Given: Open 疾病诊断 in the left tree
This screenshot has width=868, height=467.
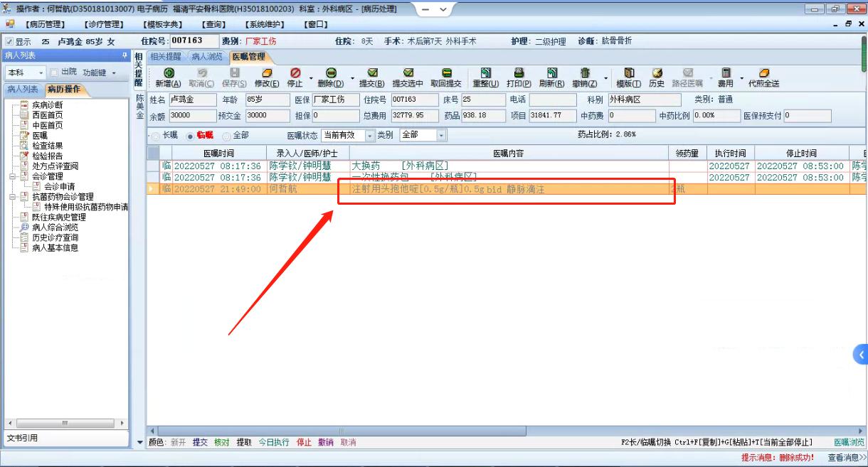Looking at the screenshot, I should click(x=47, y=104).
